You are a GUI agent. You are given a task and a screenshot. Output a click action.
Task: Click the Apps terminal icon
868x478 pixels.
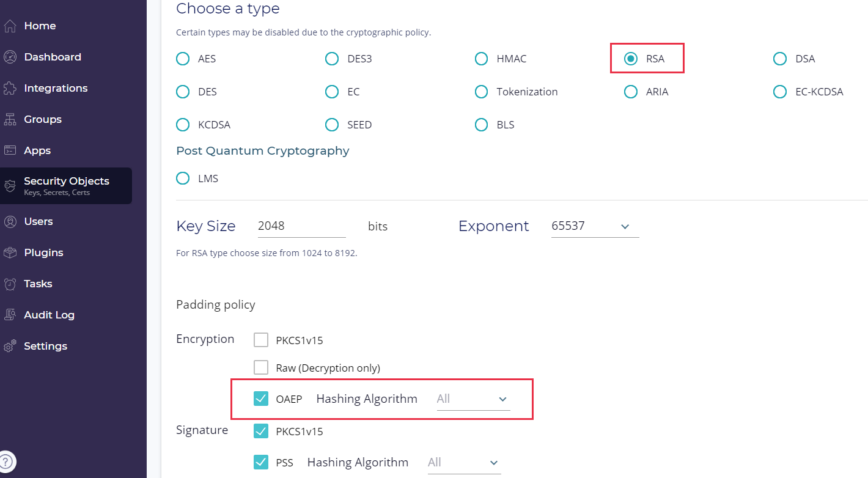click(10, 150)
